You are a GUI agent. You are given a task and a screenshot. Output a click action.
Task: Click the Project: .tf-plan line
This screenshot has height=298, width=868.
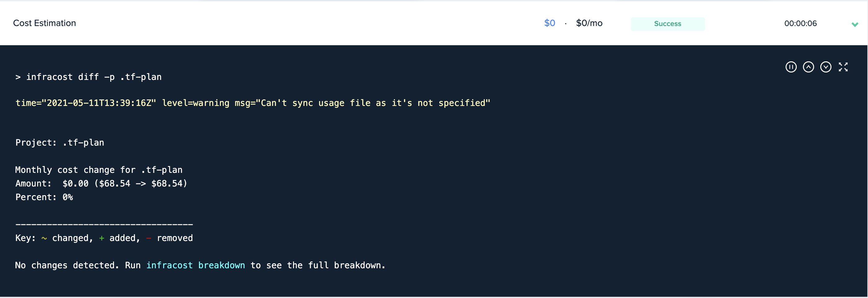60,142
